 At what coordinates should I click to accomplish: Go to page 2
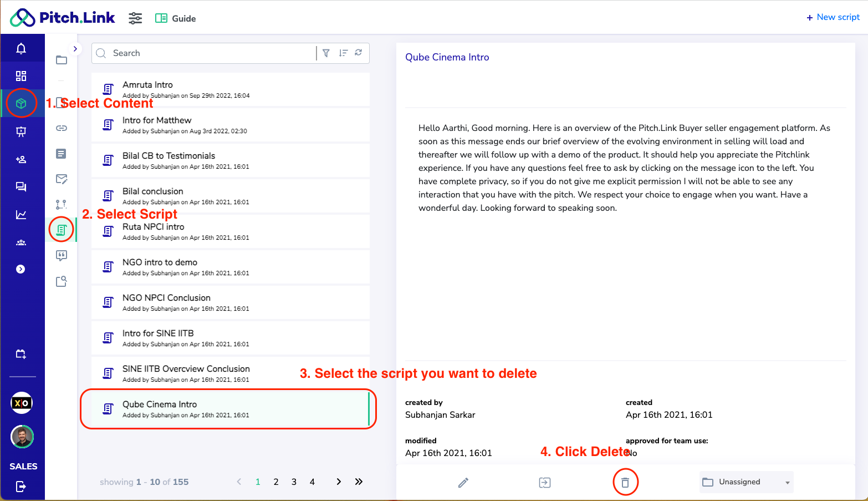tap(276, 482)
